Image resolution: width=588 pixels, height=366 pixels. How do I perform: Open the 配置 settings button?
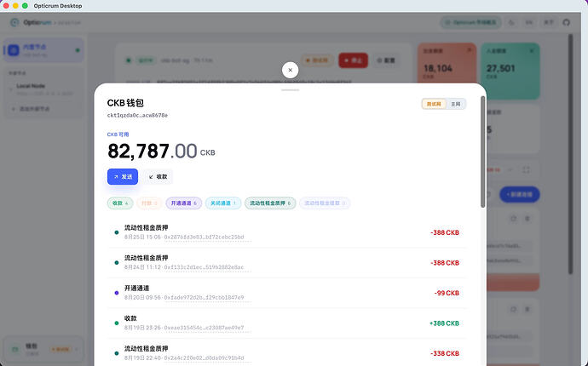coord(385,60)
